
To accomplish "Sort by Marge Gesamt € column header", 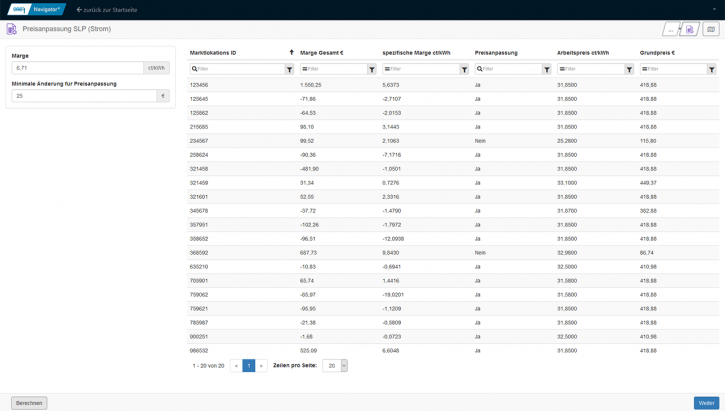I will pyautogui.click(x=322, y=53).
